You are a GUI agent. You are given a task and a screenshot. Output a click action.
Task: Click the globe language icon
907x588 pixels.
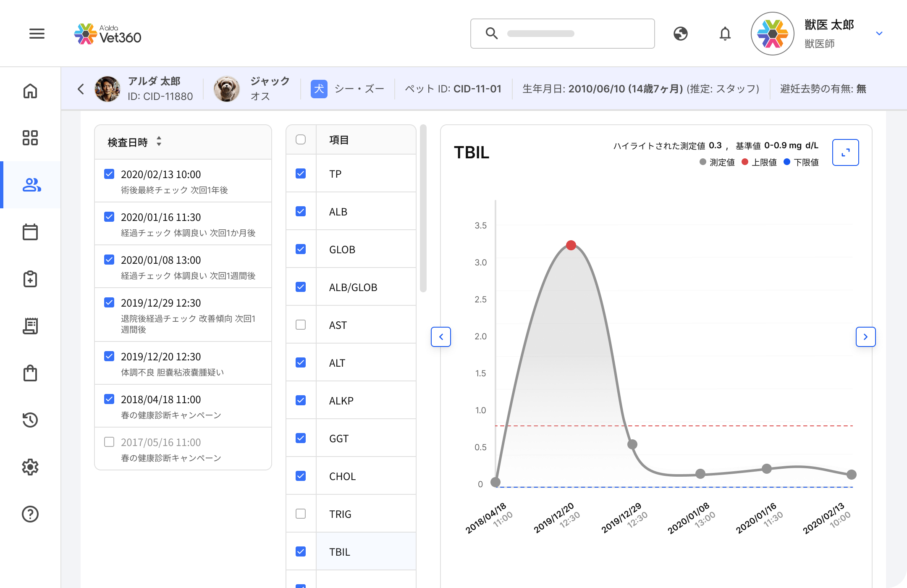click(681, 34)
